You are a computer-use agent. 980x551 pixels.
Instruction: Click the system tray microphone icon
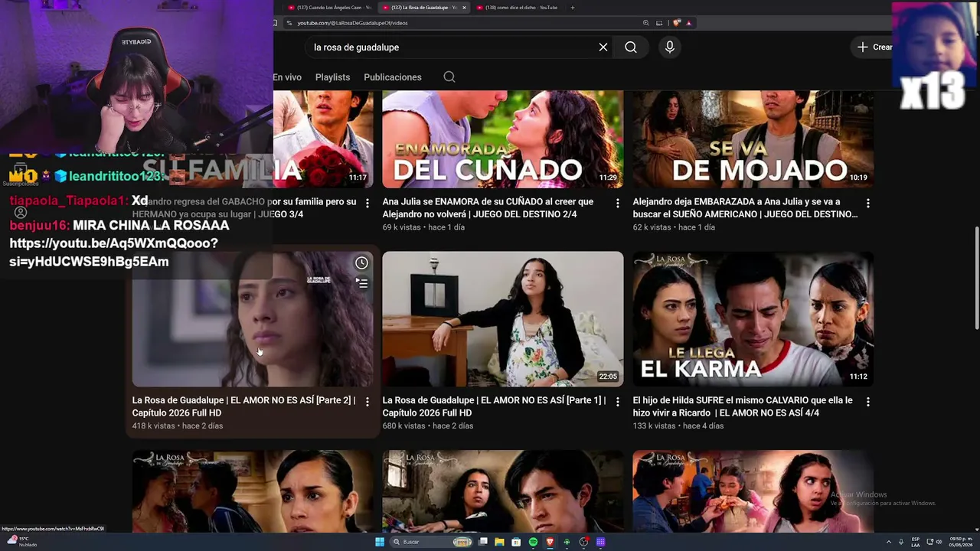pos(901,542)
